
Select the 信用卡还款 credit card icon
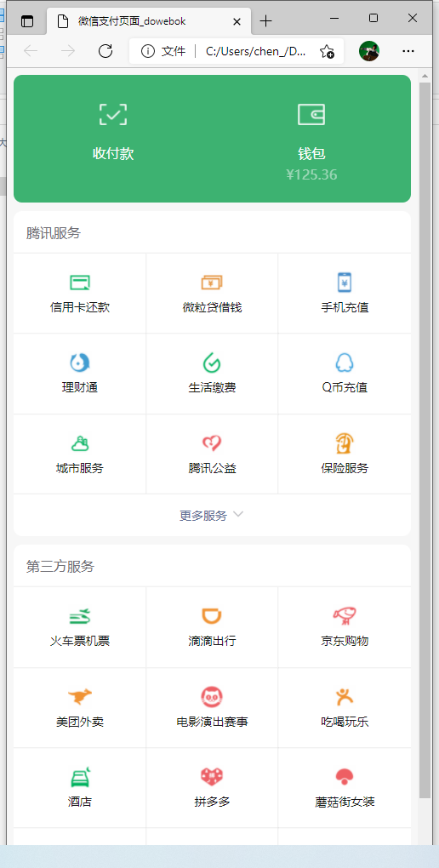[80, 283]
